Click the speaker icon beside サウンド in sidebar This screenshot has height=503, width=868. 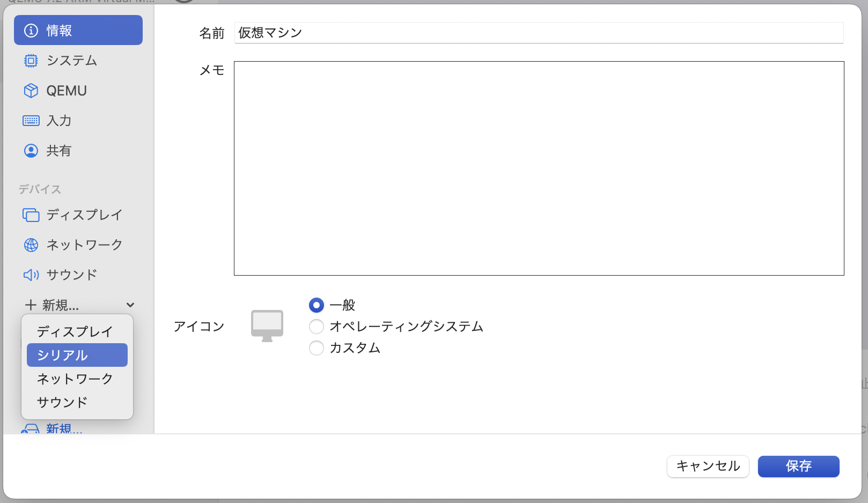[x=31, y=275]
